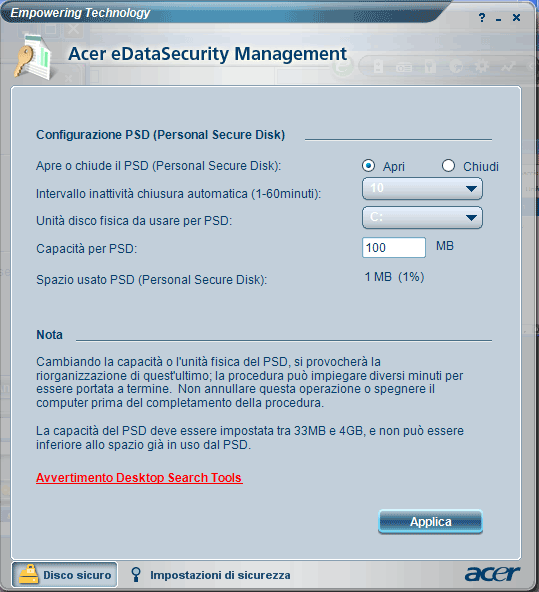Open the inactivity interval dropdown showing 10
The width and height of the screenshot is (539, 592).
422,188
